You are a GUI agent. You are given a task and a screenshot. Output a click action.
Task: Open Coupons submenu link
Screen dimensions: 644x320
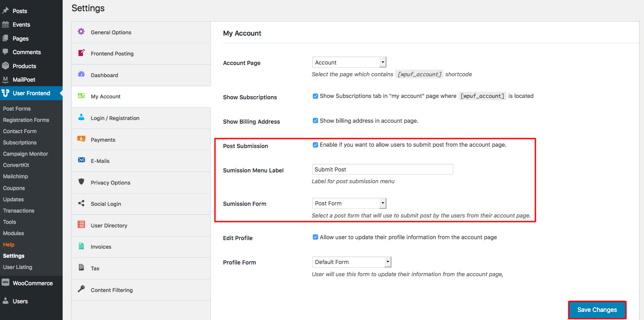pyautogui.click(x=14, y=188)
